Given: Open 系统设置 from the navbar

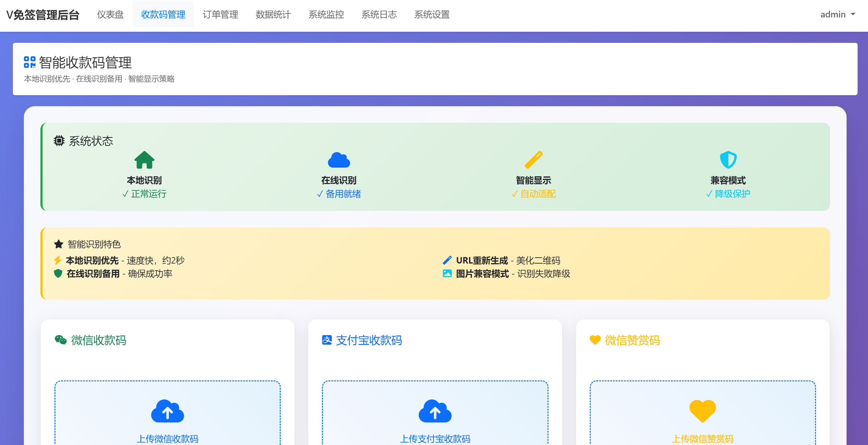Looking at the screenshot, I should 432,14.
